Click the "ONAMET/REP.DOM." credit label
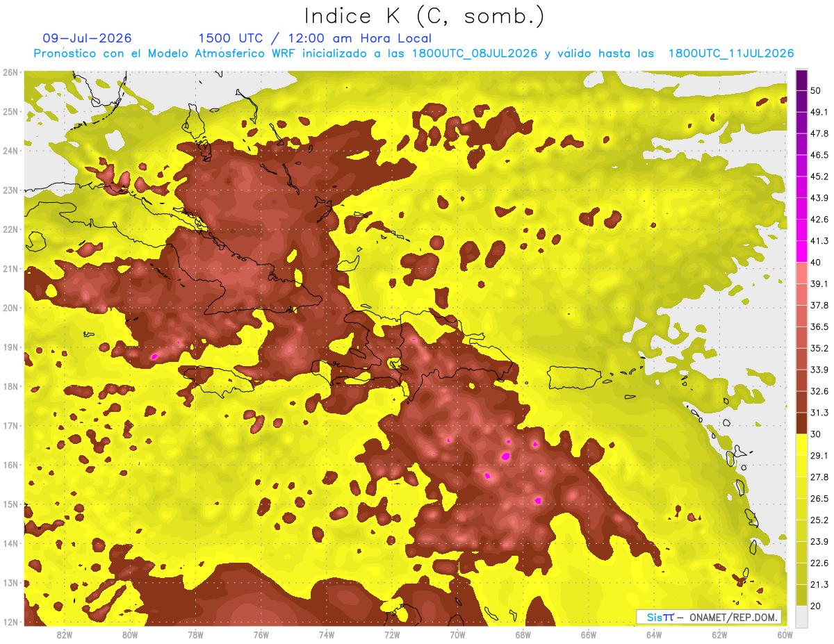The width and height of the screenshot is (834, 644). [733, 617]
